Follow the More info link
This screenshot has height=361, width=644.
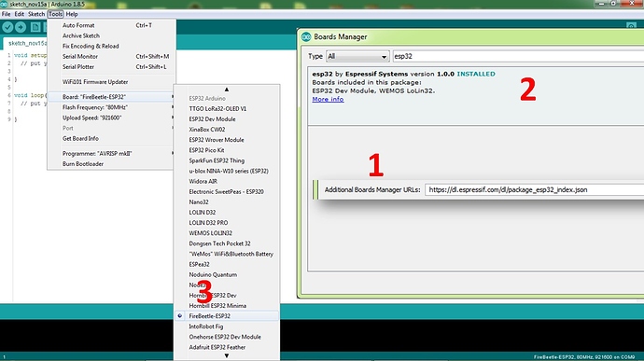pyautogui.click(x=328, y=99)
